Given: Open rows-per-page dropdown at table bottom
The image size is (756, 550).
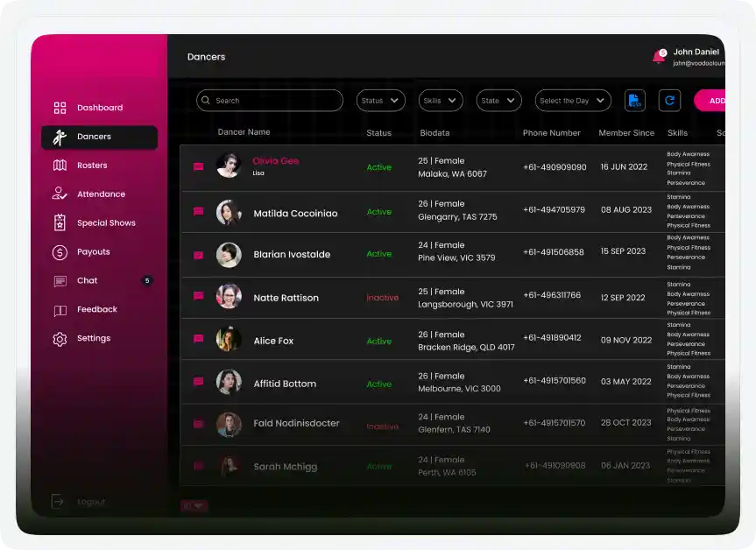Looking at the screenshot, I should pyautogui.click(x=194, y=505).
